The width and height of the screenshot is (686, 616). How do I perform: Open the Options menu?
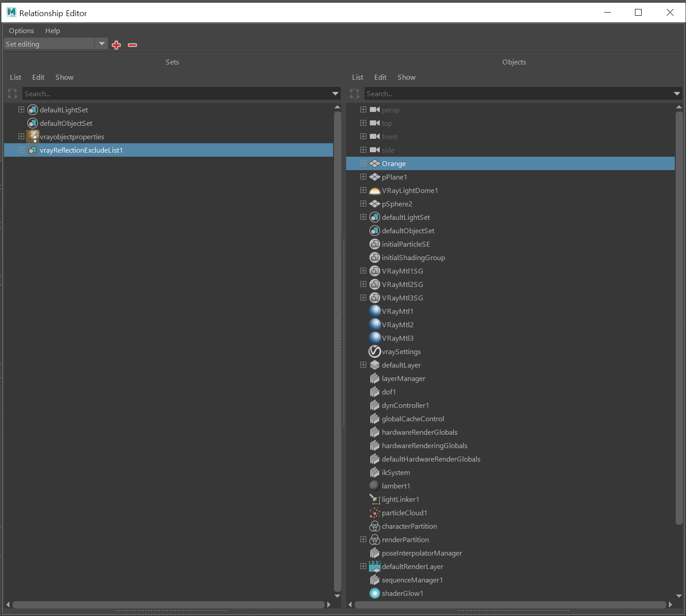[x=21, y=30]
